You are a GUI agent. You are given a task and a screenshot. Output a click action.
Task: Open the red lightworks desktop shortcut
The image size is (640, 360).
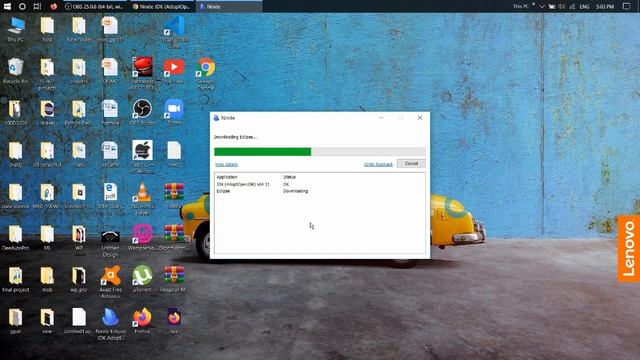142,73
